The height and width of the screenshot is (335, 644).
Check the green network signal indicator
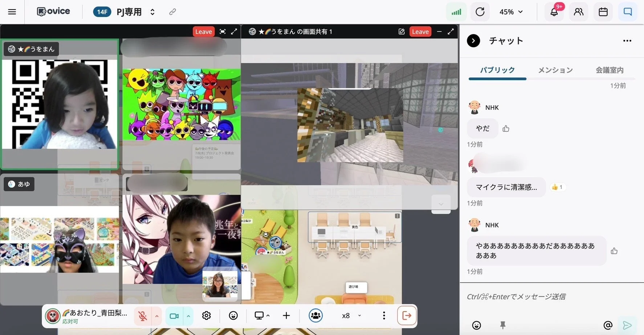coord(456,12)
